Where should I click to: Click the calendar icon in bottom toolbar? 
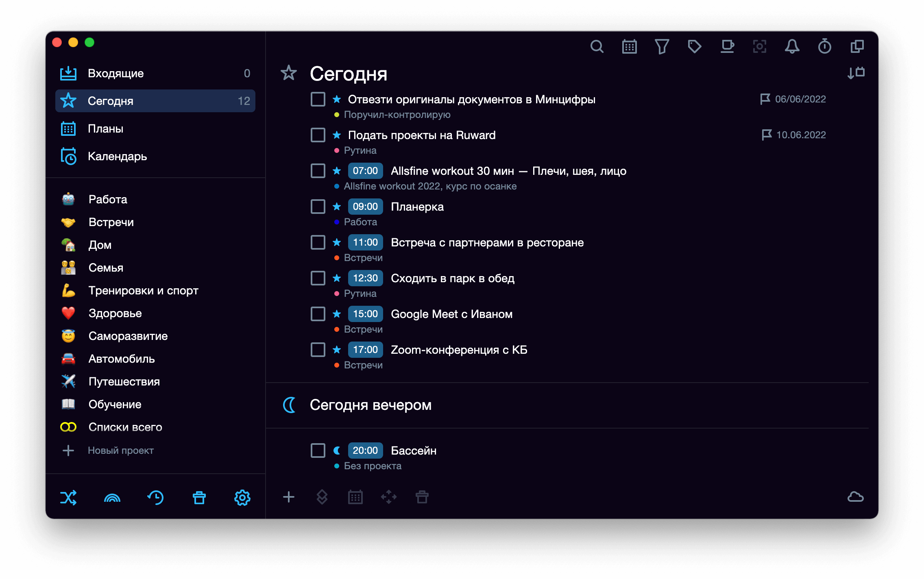coord(355,497)
